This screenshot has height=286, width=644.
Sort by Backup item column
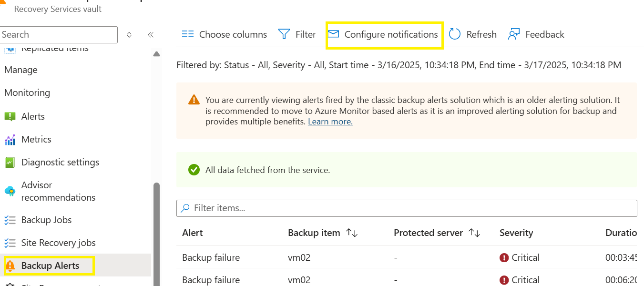(352, 233)
